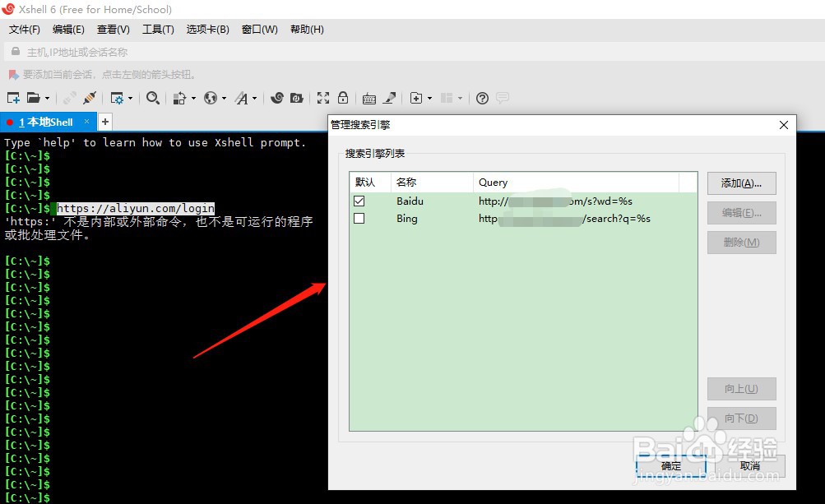Expand the New transfer dropdown arrow
Image resolution: width=825 pixels, height=504 pixels.
(x=429, y=99)
